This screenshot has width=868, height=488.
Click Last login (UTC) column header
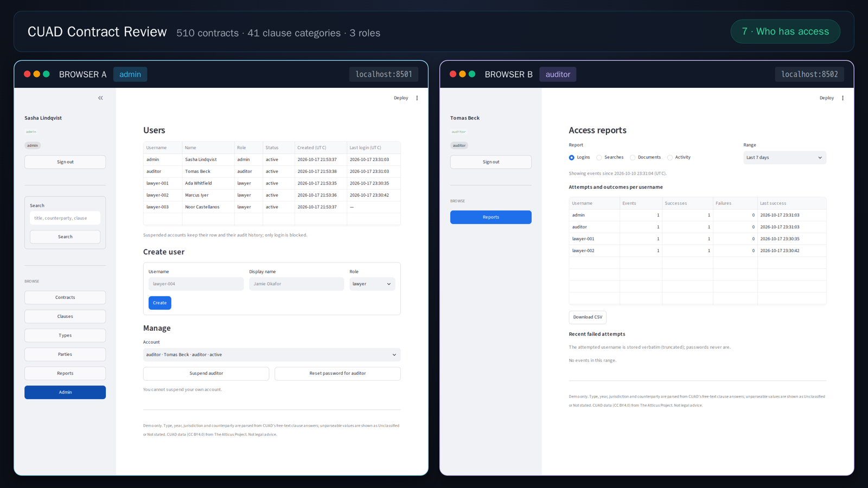(374, 147)
